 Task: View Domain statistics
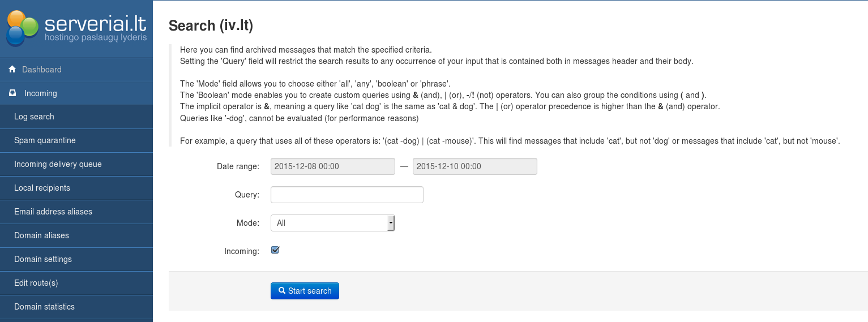click(x=44, y=307)
